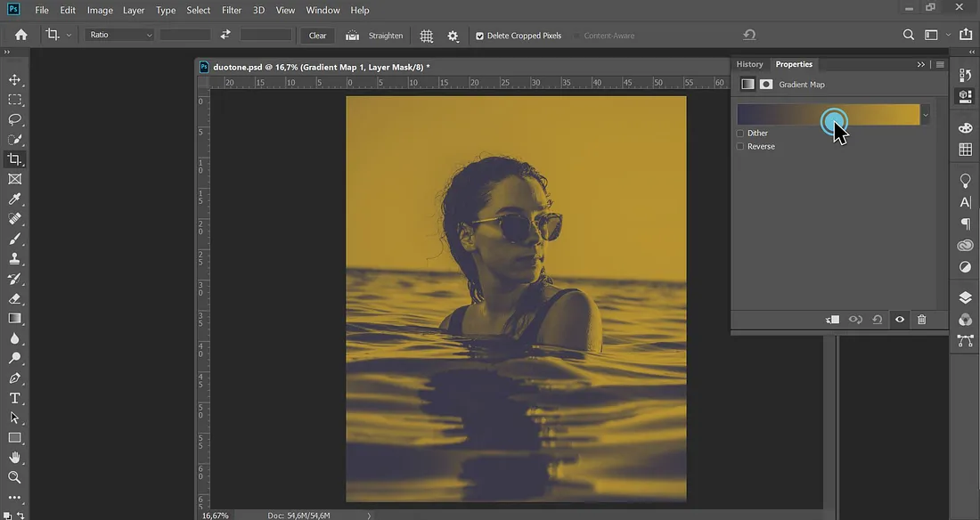Select the Pen tool

pyautogui.click(x=14, y=378)
